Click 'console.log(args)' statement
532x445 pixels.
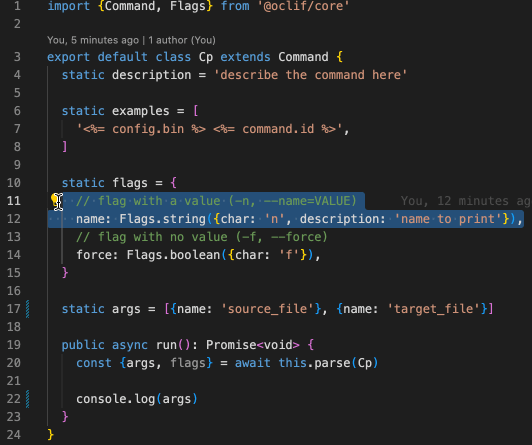136,399
